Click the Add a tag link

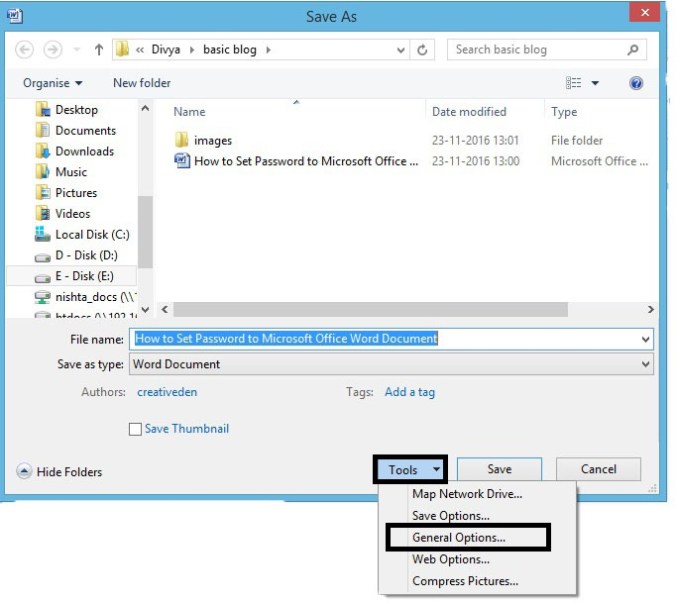(x=409, y=393)
